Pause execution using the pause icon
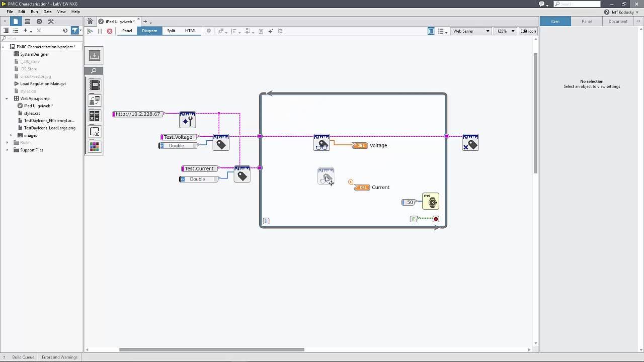Image resolution: width=644 pixels, height=362 pixels. coord(100,31)
